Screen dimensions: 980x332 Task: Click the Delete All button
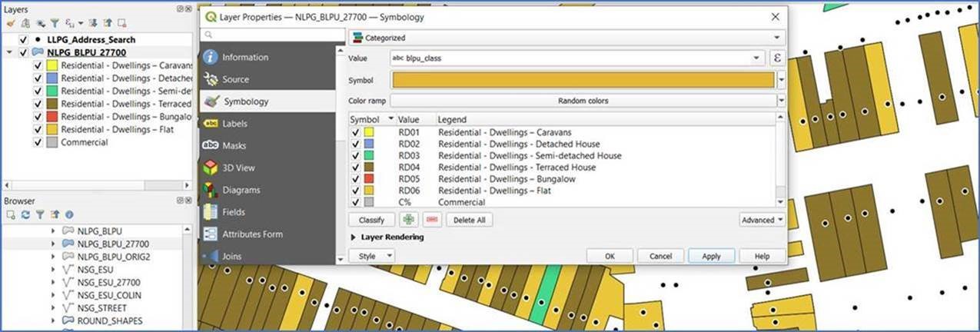click(470, 220)
